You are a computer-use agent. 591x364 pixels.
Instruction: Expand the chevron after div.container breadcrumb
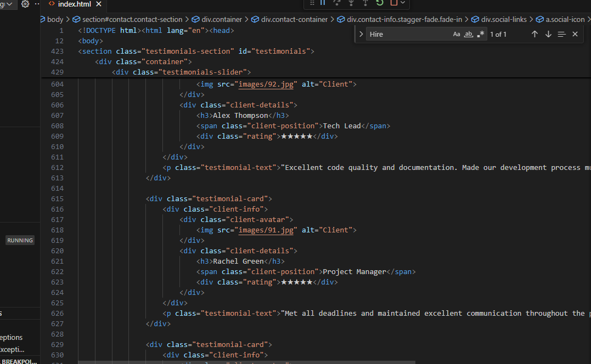(246, 19)
